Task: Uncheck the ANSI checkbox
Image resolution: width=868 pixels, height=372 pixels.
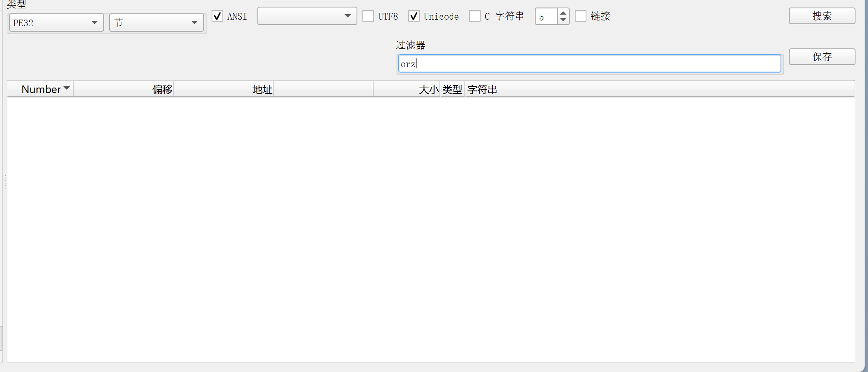Action: pos(217,16)
